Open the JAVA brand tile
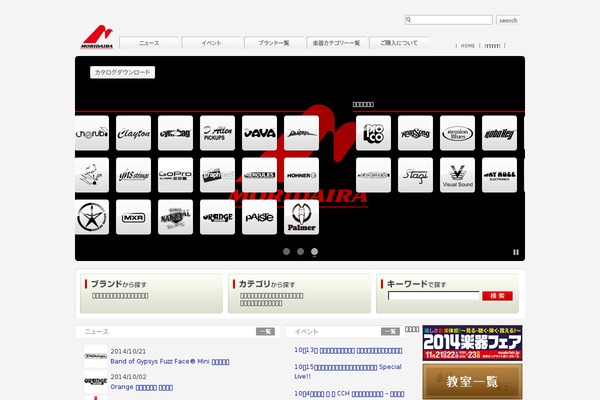 (259, 133)
